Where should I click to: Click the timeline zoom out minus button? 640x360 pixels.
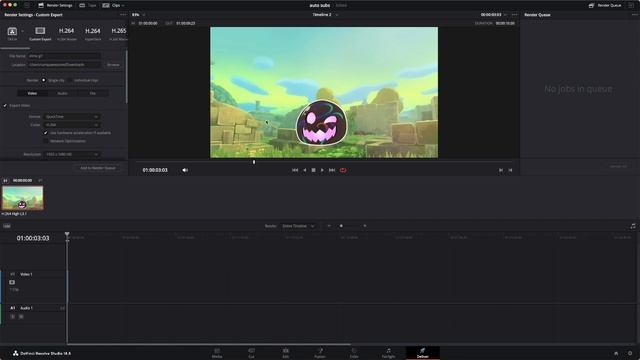coord(329,226)
